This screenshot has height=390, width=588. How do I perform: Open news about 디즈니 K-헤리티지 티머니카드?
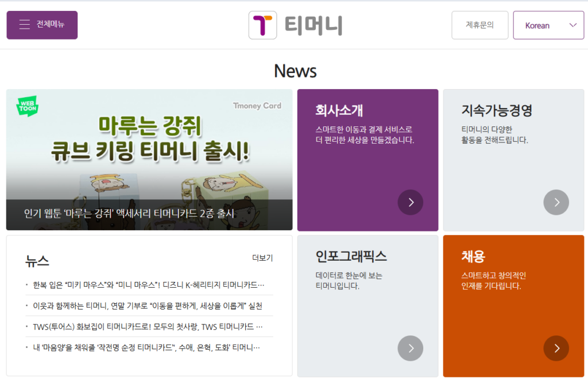click(149, 285)
